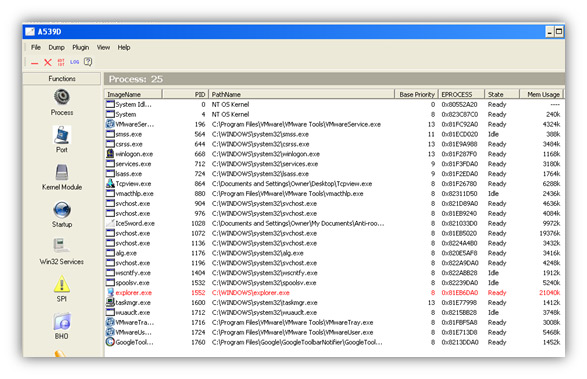587x379 pixels.
Task: Select the csrss.exe row name
Action: point(129,144)
